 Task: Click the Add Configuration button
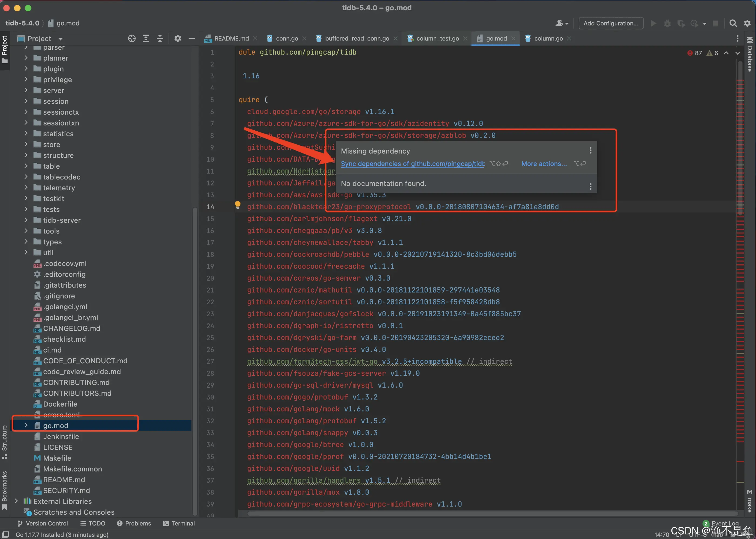point(610,23)
